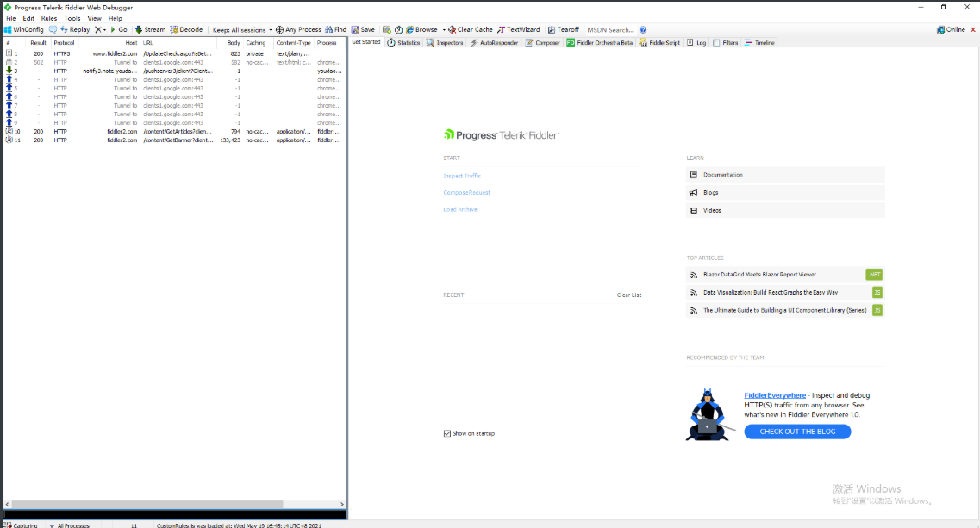The width and height of the screenshot is (980, 528).
Task: Select session 11 fiddler2.com GetBanner row
Action: point(174,140)
